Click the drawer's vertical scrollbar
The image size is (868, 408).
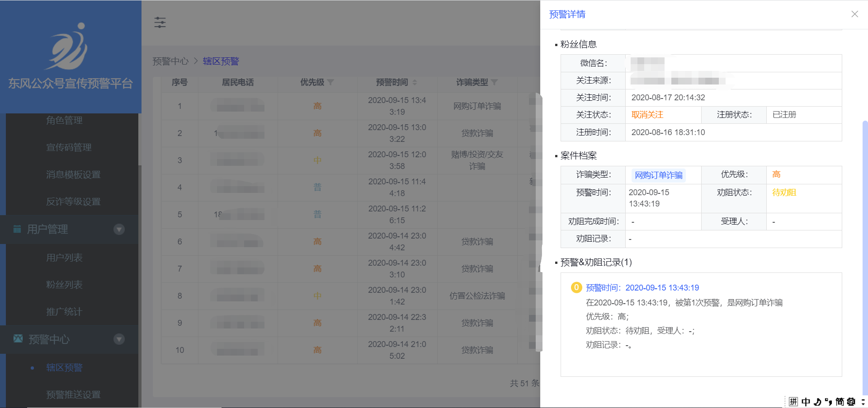(x=865, y=258)
